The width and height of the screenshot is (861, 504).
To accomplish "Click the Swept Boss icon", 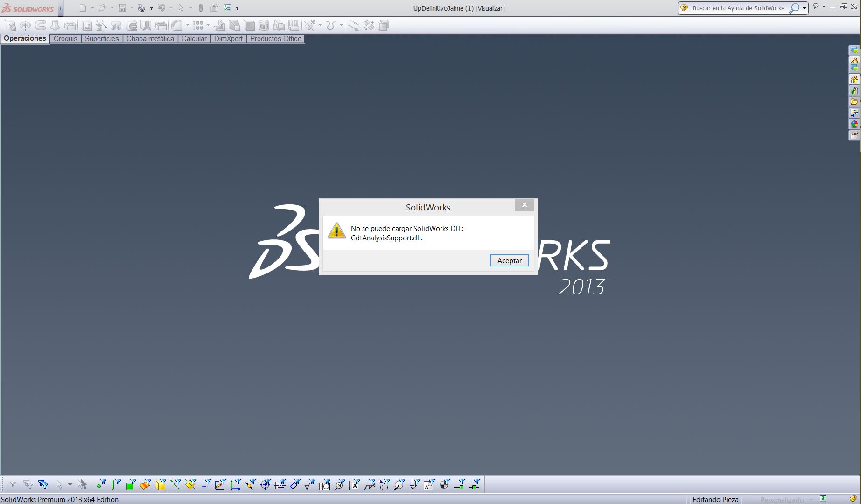I will point(40,25).
